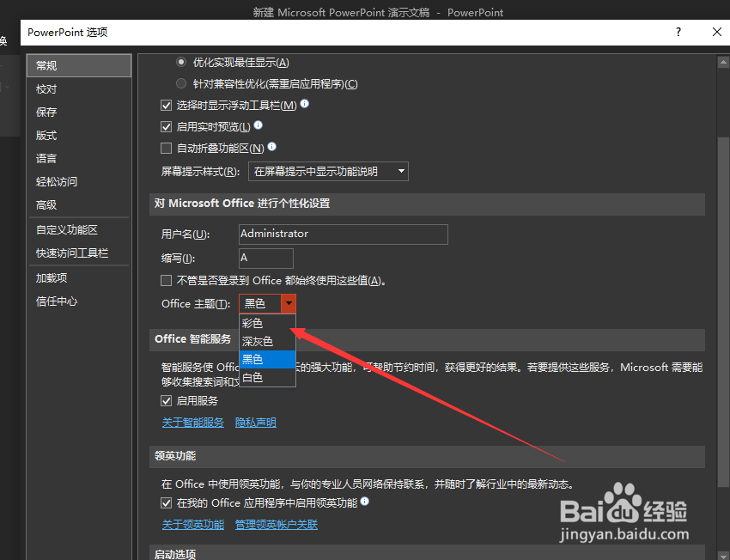Screen dimensions: 730x560
Task: Select 加载项 category
Action: click(79, 278)
